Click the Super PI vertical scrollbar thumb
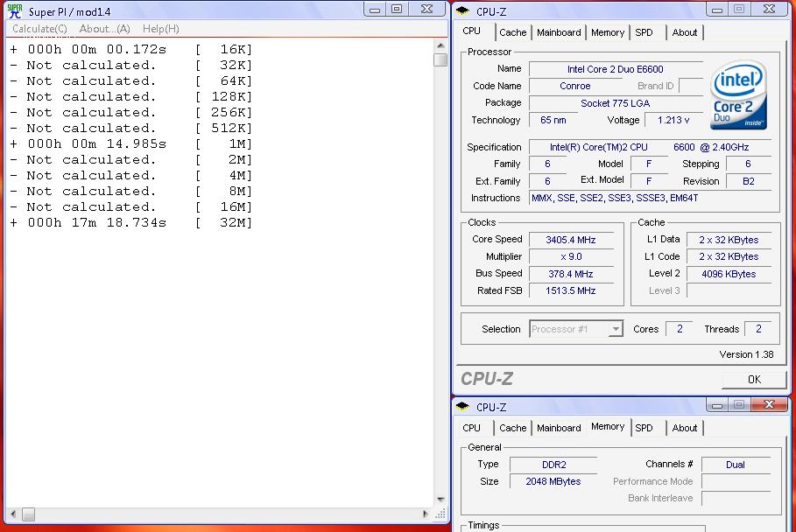Viewport: 796px width, 532px height. point(440,59)
